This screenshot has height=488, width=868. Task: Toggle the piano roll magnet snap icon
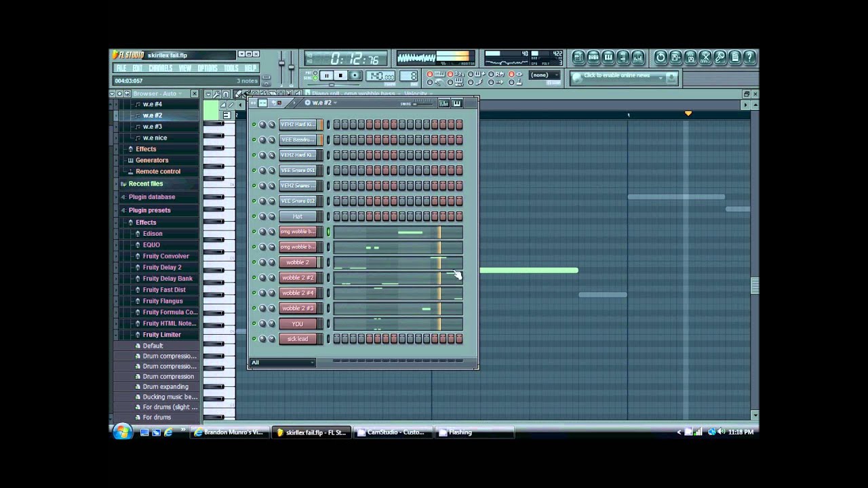click(x=226, y=94)
